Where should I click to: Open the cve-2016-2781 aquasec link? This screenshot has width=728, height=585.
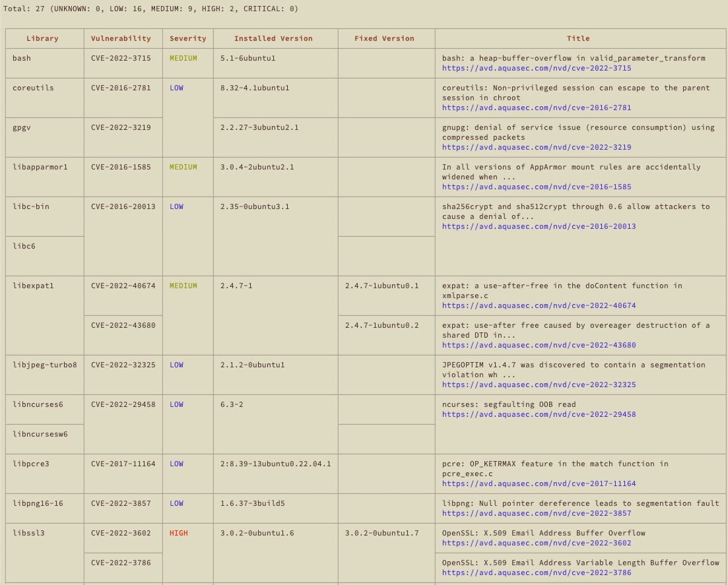[536, 108]
